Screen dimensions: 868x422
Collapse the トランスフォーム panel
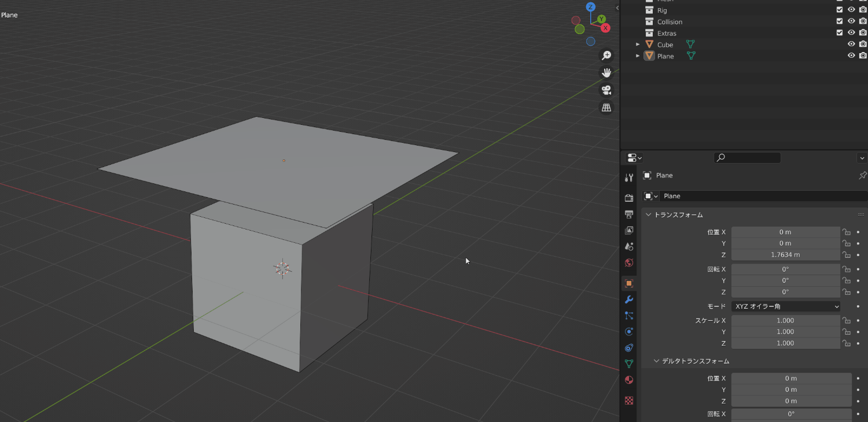(649, 214)
